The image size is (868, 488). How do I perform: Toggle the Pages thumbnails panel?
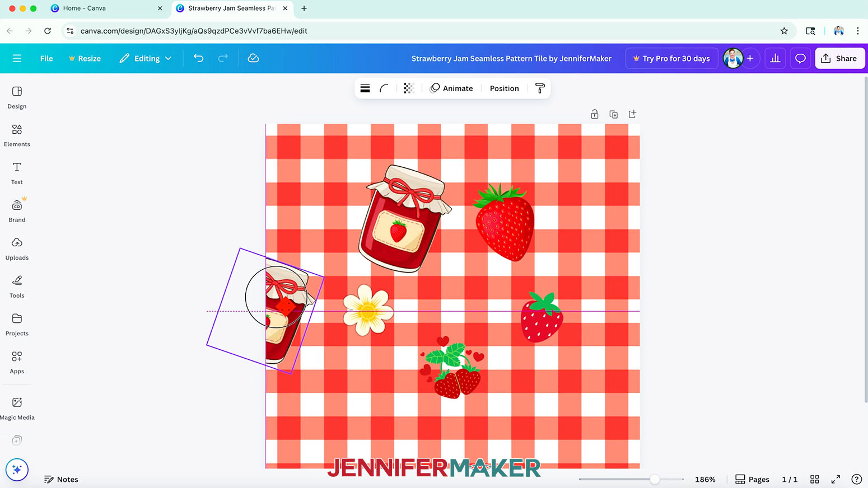click(x=752, y=479)
